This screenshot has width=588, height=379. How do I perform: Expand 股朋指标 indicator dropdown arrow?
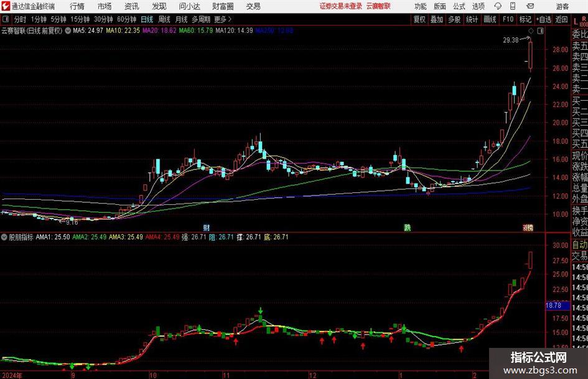click(x=4, y=237)
